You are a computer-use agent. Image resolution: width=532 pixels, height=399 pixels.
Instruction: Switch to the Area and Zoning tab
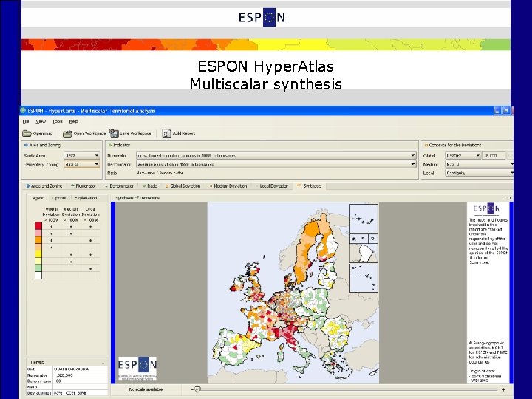pos(44,186)
